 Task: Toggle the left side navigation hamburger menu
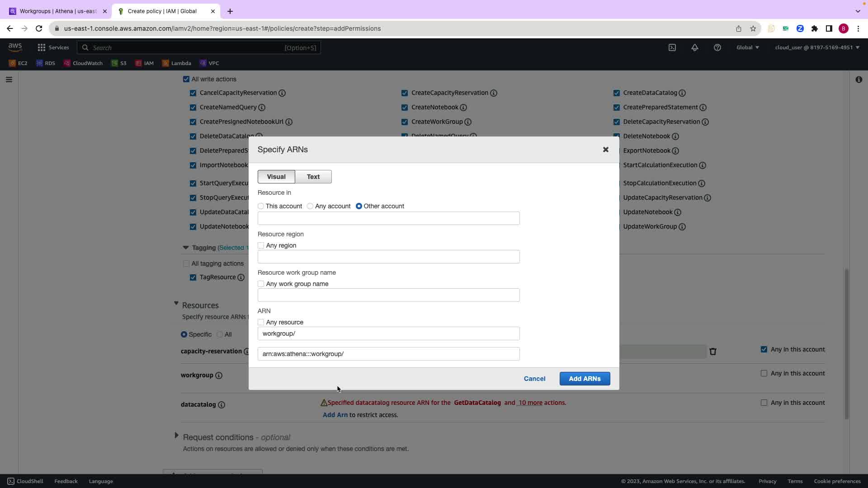tap(9, 80)
